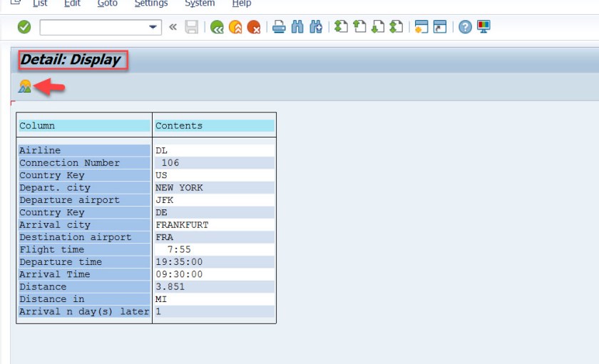Click the yellow Exit arrow icon
This screenshot has width=599, height=364.
coord(235,27)
